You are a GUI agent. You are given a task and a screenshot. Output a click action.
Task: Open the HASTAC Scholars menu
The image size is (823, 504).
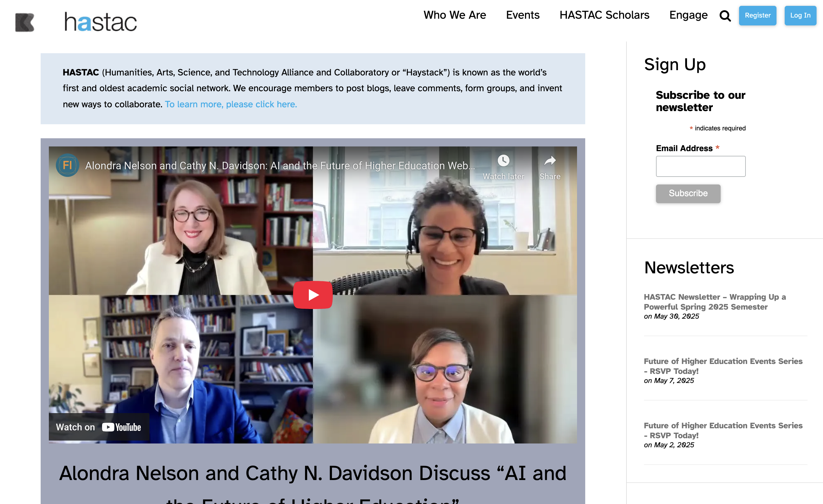604,15
